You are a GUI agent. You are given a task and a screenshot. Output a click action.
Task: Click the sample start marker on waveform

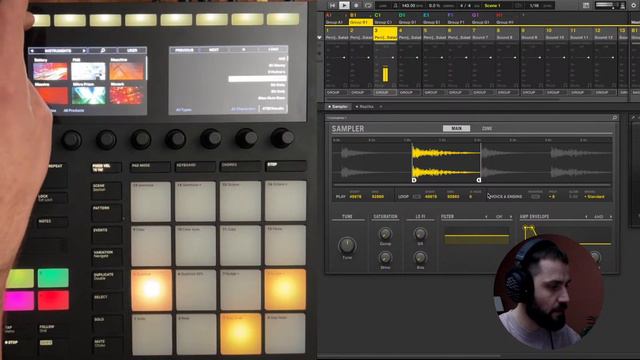(414, 180)
